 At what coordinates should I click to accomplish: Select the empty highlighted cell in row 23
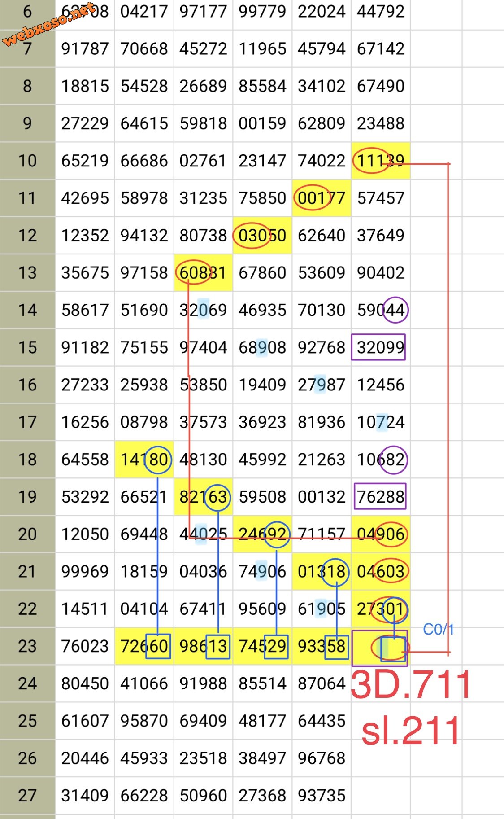[379, 647]
